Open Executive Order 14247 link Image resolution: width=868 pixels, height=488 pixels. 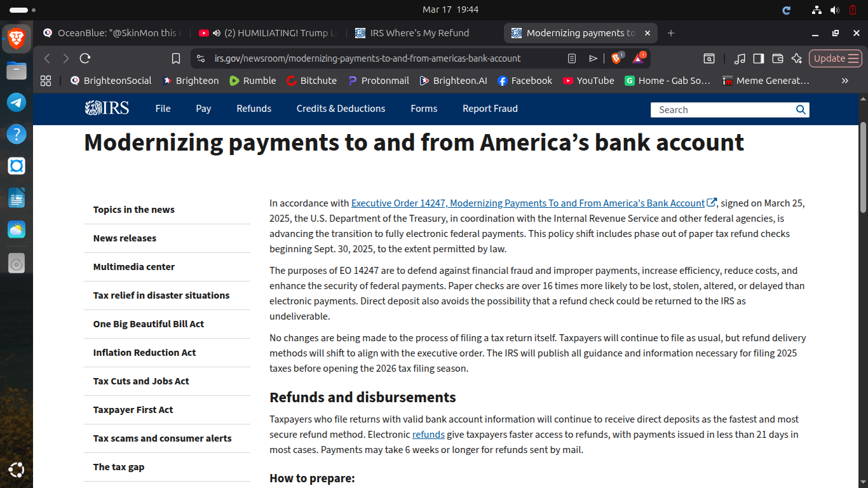click(527, 203)
